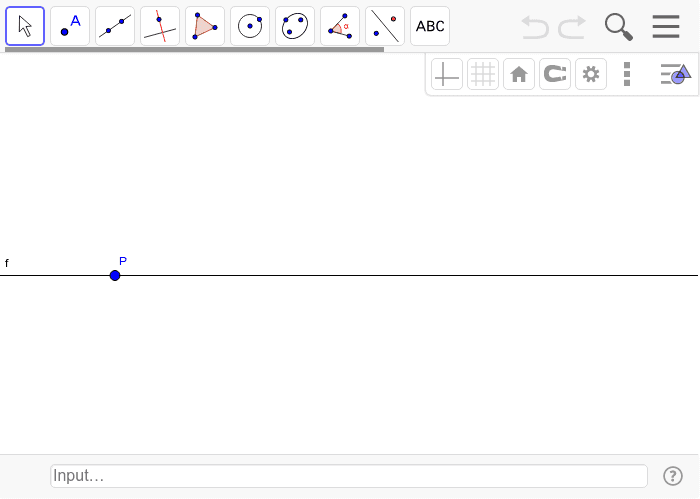Click point P on the line

tap(115, 275)
